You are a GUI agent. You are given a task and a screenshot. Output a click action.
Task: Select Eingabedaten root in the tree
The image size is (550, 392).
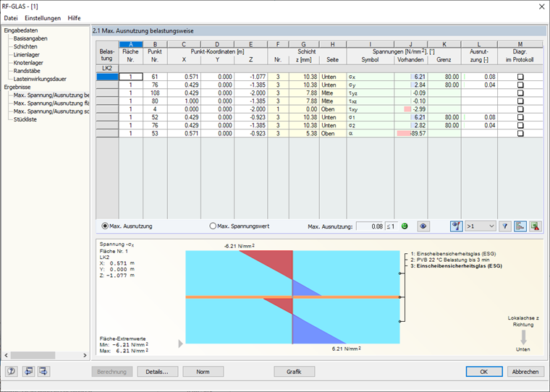pos(21,30)
